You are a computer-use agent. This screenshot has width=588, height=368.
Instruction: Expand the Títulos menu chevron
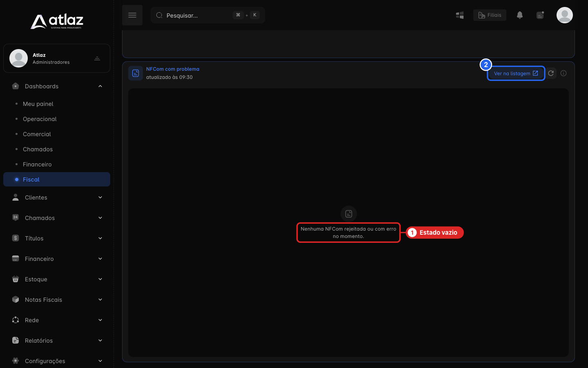(x=100, y=238)
